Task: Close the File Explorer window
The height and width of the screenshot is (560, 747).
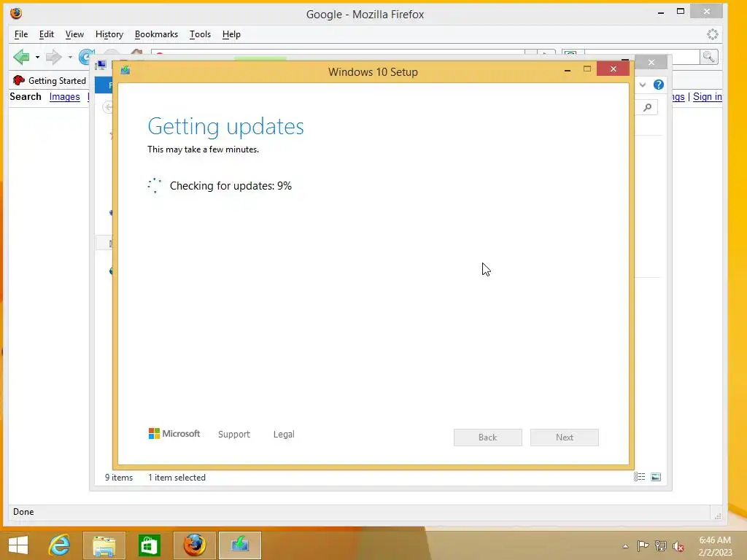Action: pyautogui.click(x=651, y=63)
